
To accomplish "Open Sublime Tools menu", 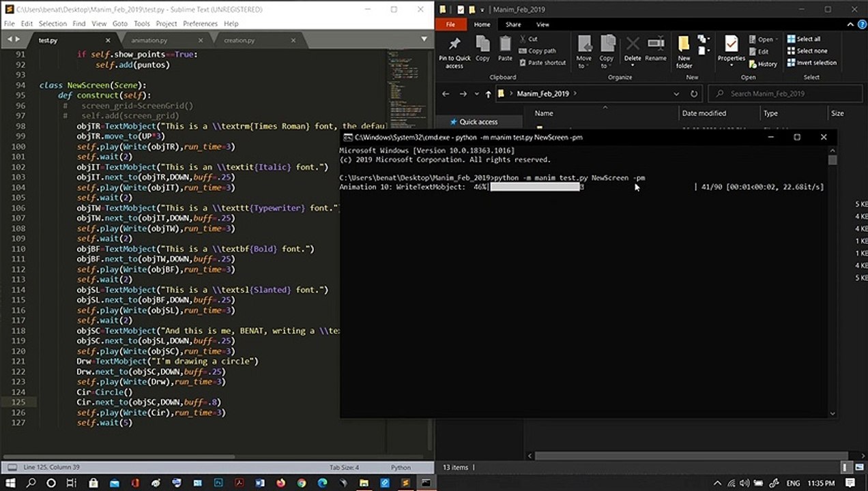I will (x=141, y=23).
